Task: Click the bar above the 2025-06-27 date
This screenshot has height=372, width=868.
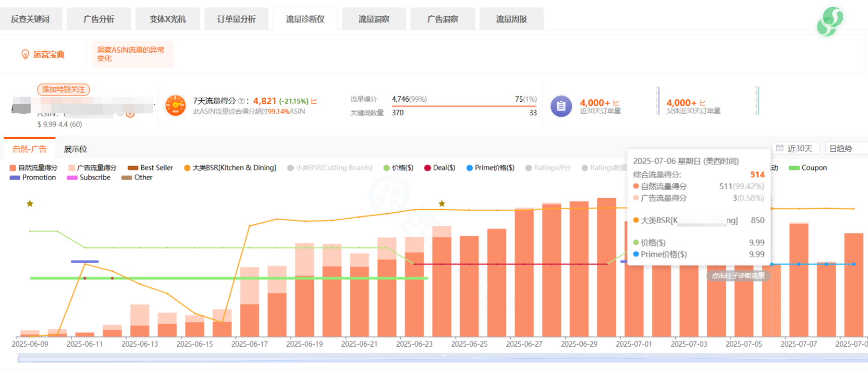Action: pyautogui.click(x=524, y=272)
